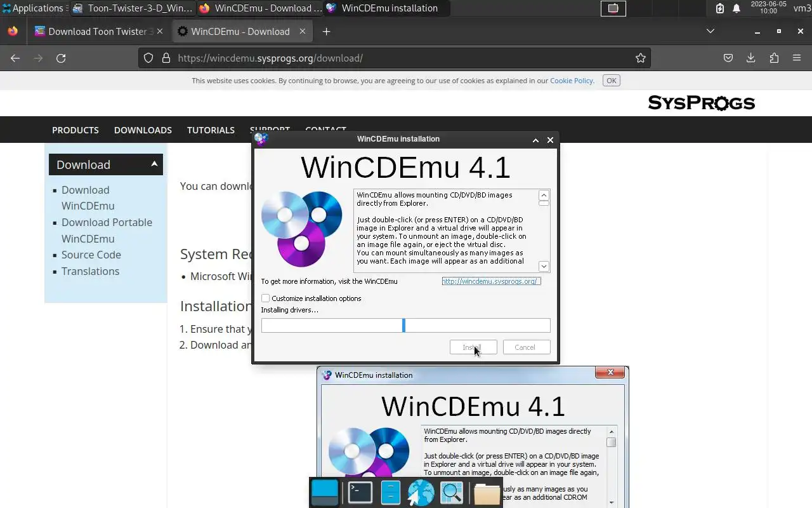
Task: Click the description box scroll down arrow
Action: (x=544, y=266)
